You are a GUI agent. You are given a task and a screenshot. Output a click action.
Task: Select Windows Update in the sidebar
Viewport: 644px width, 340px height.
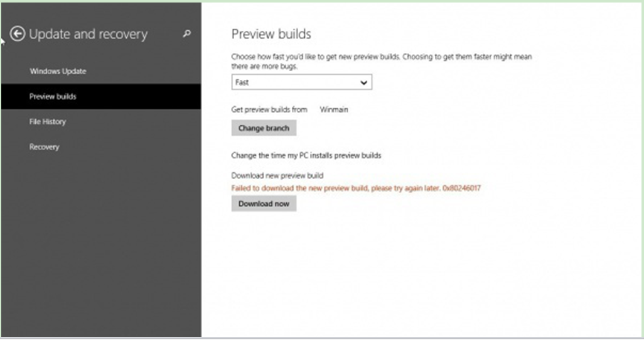click(x=58, y=71)
